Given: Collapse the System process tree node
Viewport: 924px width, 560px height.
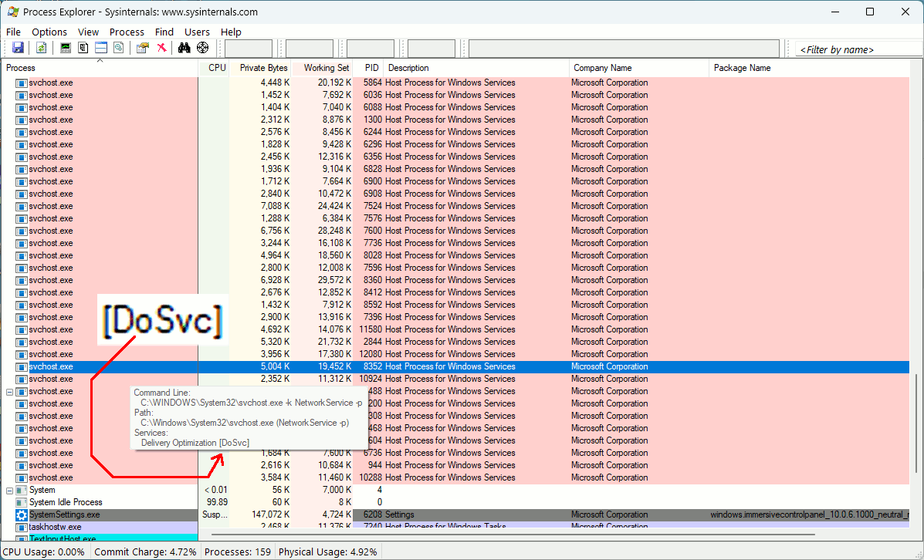Looking at the screenshot, I should tap(9, 490).
